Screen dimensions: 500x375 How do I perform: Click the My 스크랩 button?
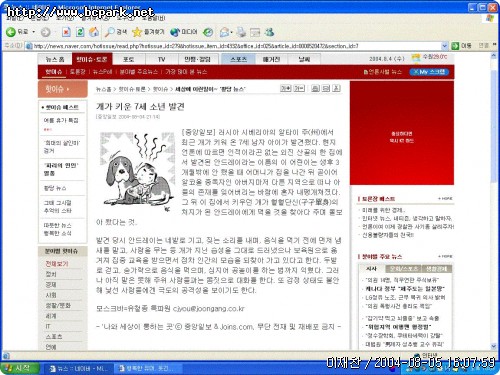click(x=429, y=72)
